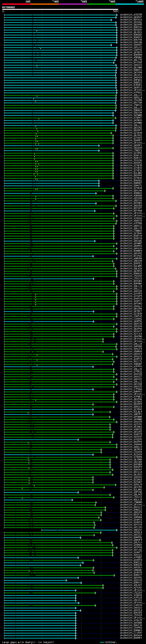Open hit UniRef100_A5BQN2
This screenshot has width=146, height=644.
pos(131,58)
